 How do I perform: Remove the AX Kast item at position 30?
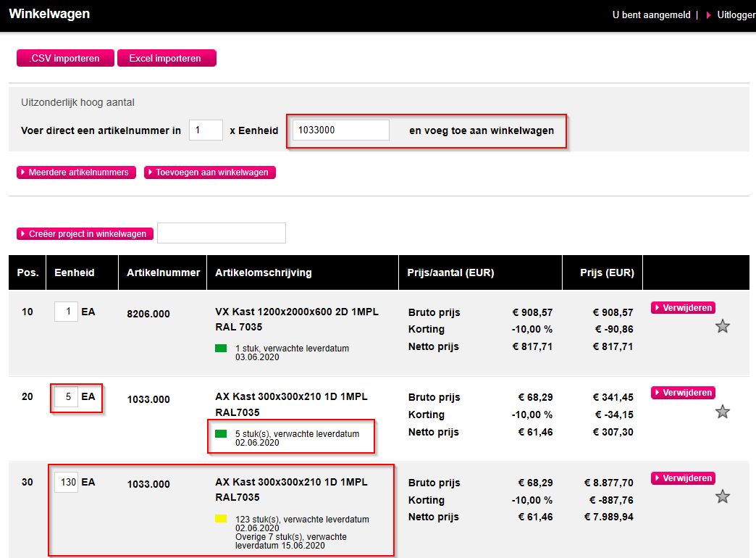point(683,478)
